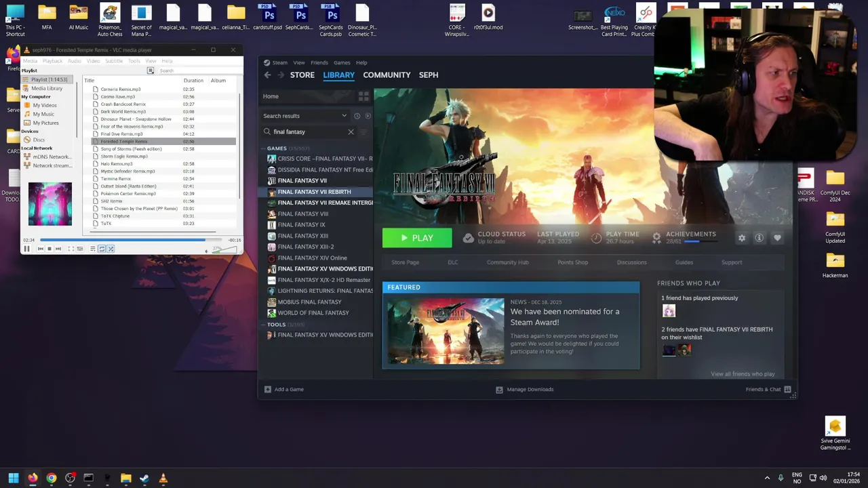Open Steam library grid collections view icon
The image size is (868, 488).
click(363, 96)
